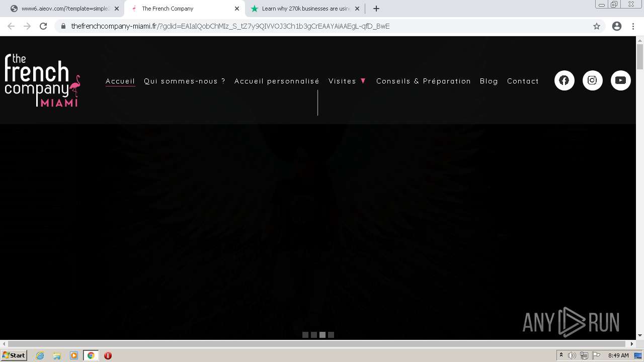
Task: Close the Learn why 270k businesses tab
Action: 357,9
